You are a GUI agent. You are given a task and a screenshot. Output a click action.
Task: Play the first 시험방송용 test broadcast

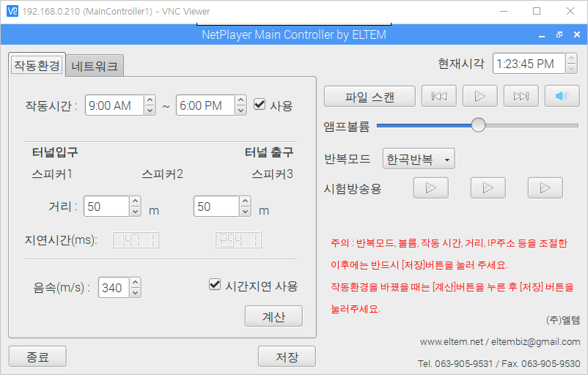(430, 188)
